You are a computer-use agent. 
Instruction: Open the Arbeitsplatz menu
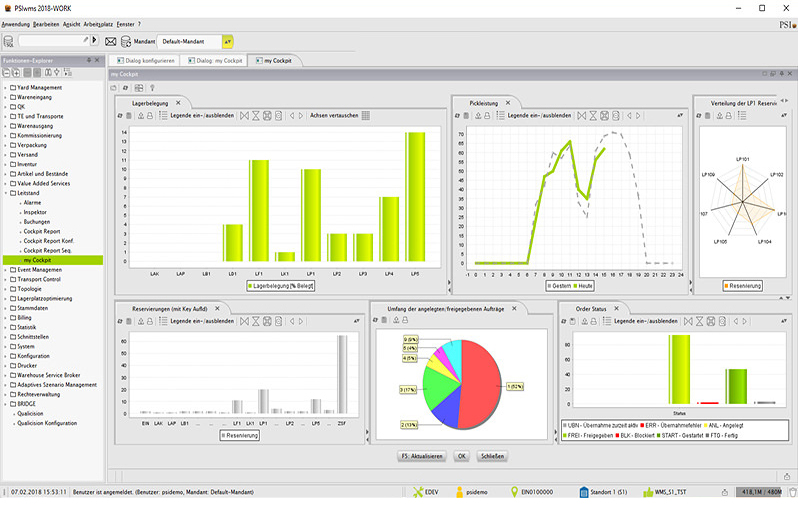coord(98,23)
